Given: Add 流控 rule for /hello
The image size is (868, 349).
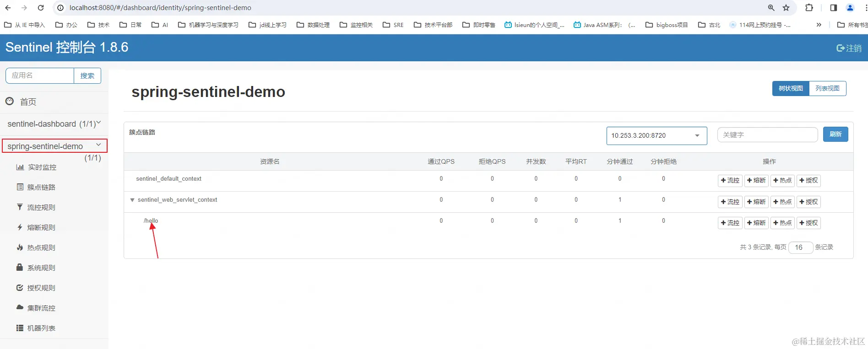Looking at the screenshot, I should click(x=730, y=223).
